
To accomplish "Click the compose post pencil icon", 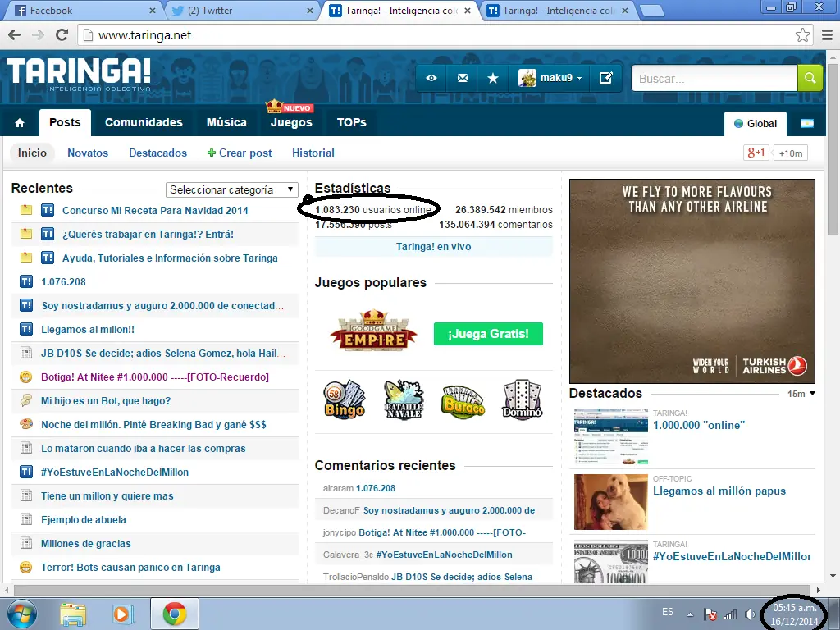I will (606, 78).
